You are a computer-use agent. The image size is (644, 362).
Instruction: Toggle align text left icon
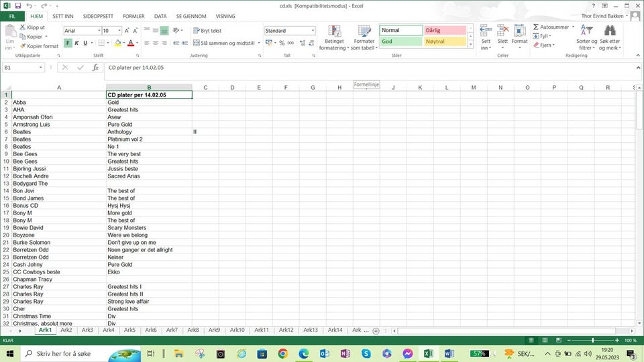point(147,43)
